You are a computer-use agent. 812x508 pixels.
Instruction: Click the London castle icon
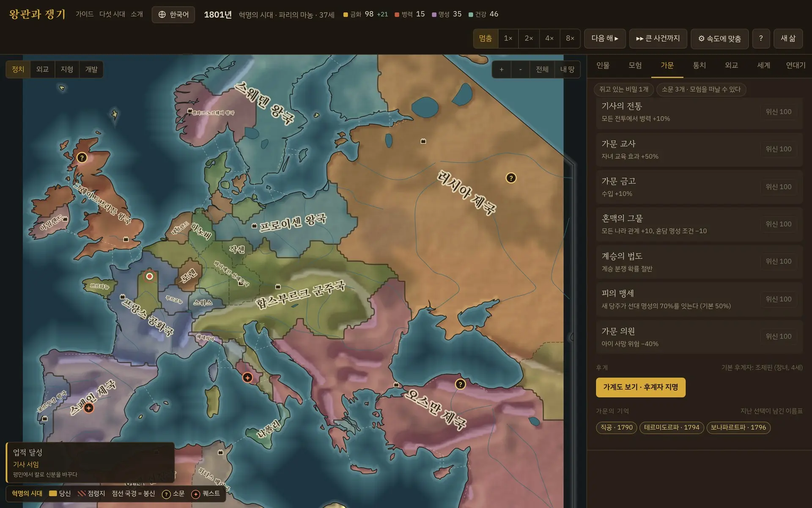[x=126, y=239]
